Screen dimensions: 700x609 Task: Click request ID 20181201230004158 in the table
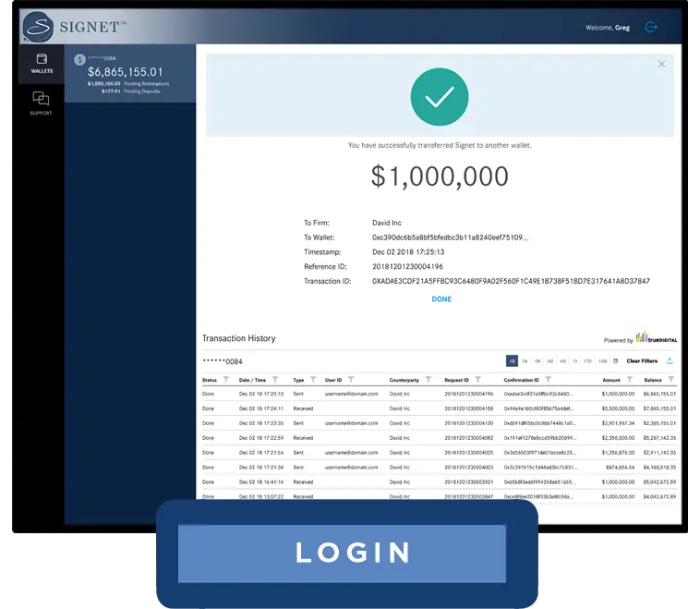tap(469, 408)
